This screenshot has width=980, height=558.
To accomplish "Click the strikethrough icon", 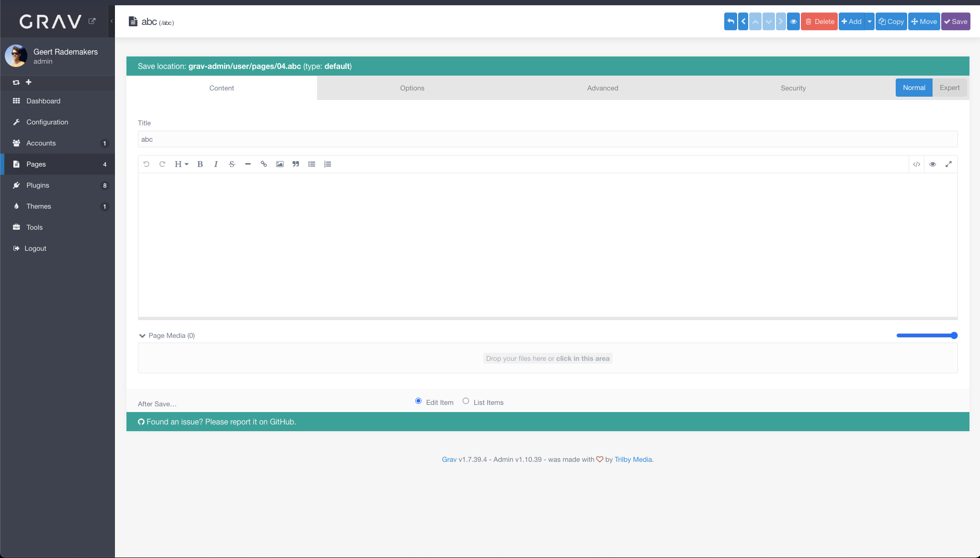I will [232, 164].
